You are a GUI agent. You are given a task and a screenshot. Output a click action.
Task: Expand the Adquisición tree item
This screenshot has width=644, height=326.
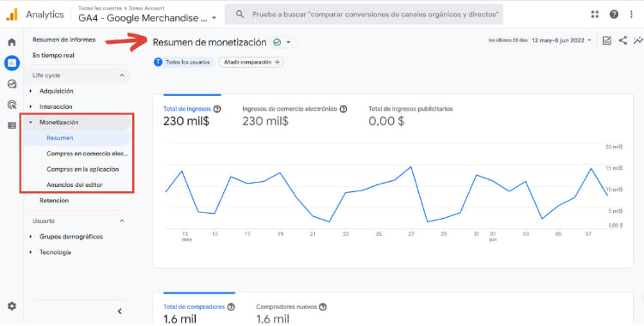coord(31,91)
